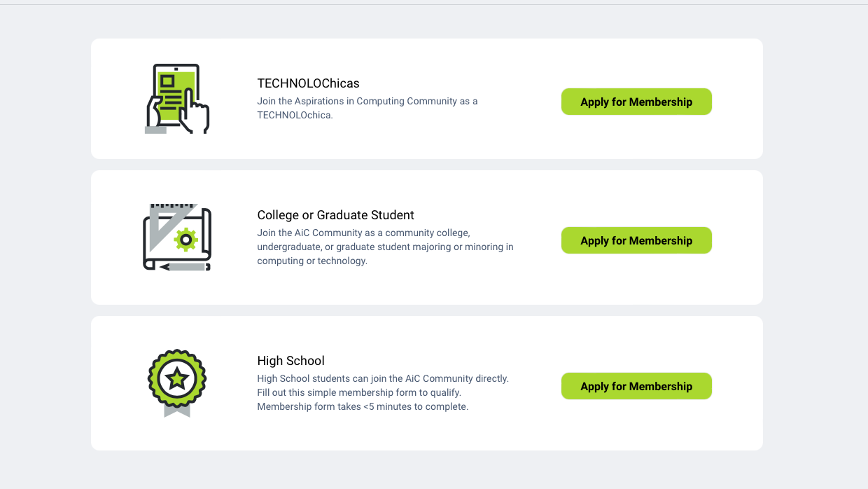Select the TECHNOLOChicas heading
868x489 pixels.
point(308,83)
